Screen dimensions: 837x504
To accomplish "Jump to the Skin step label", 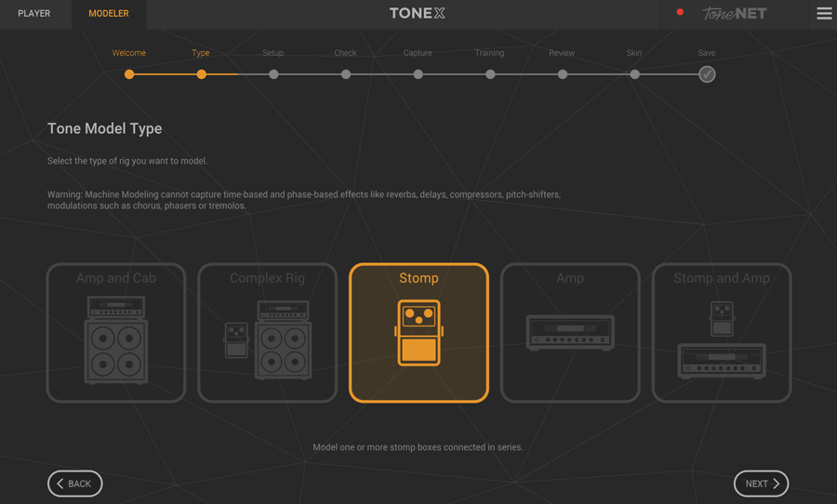I will point(634,53).
